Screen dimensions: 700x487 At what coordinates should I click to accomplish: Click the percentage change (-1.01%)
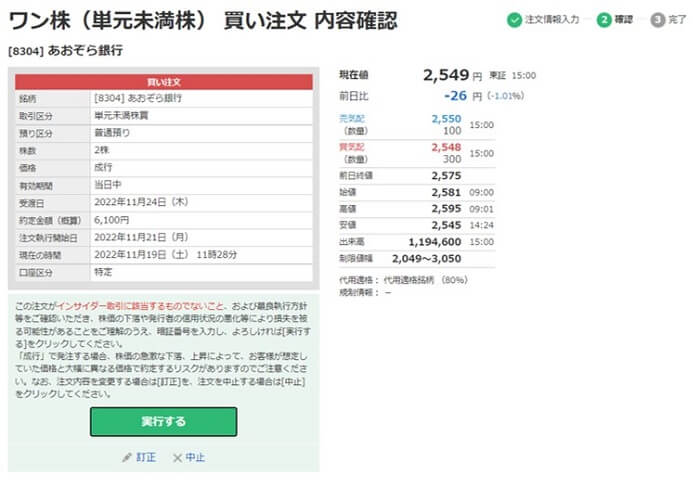point(505,96)
